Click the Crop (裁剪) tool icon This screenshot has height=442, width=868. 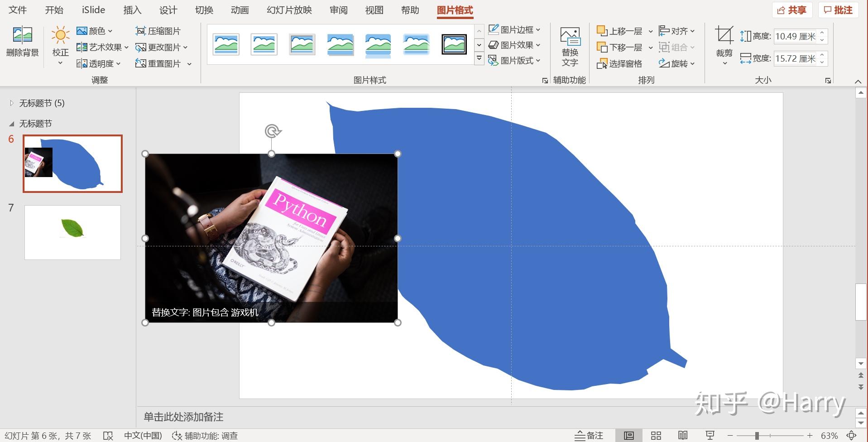click(724, 35)
